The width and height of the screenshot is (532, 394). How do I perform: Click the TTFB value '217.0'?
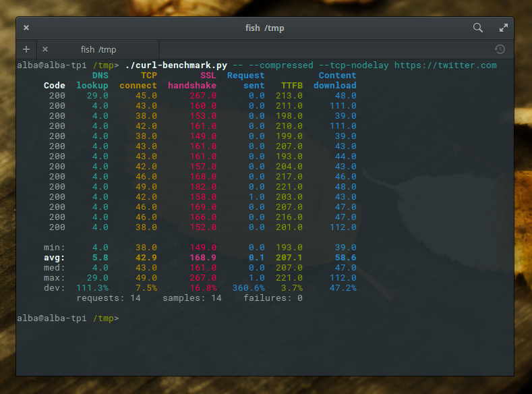[289, 177]
